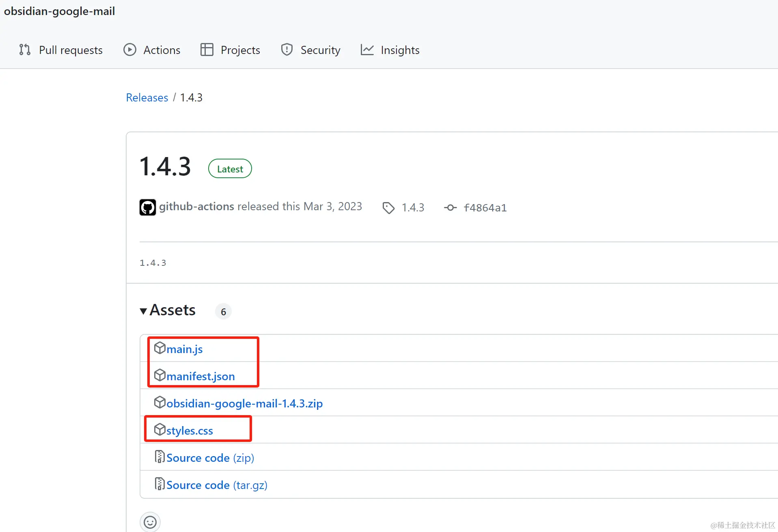Download Source code (zip)
The height and width of the screenshot is (532, 778).
(x=210, y=458)
